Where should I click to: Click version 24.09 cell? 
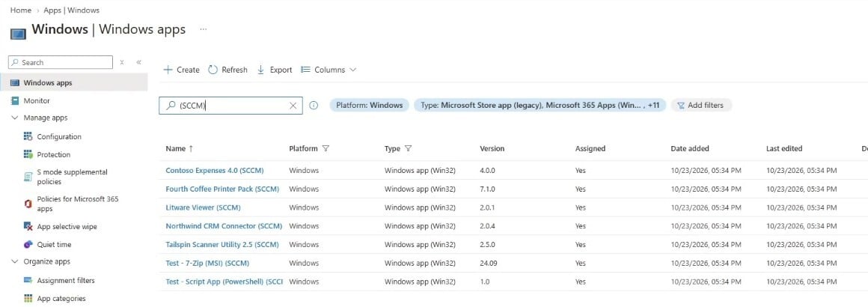(x=488, y=264)
